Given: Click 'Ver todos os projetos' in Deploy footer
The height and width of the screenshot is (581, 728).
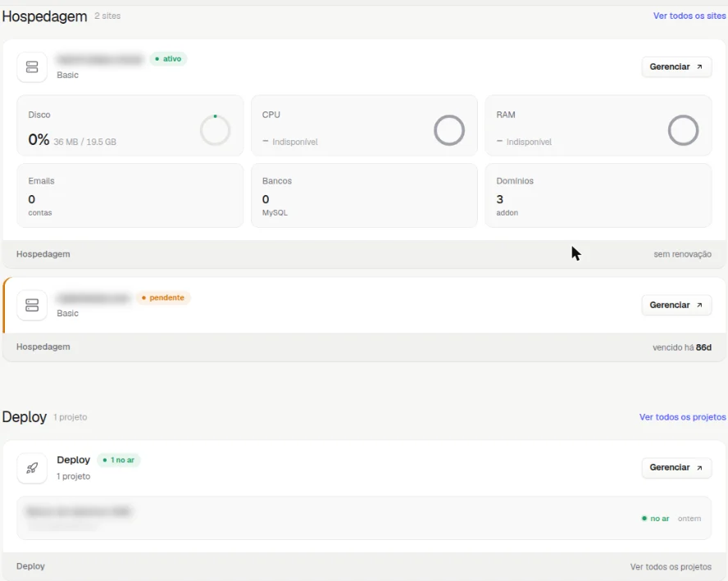Looking at the screenshot, I should [671, 566].
